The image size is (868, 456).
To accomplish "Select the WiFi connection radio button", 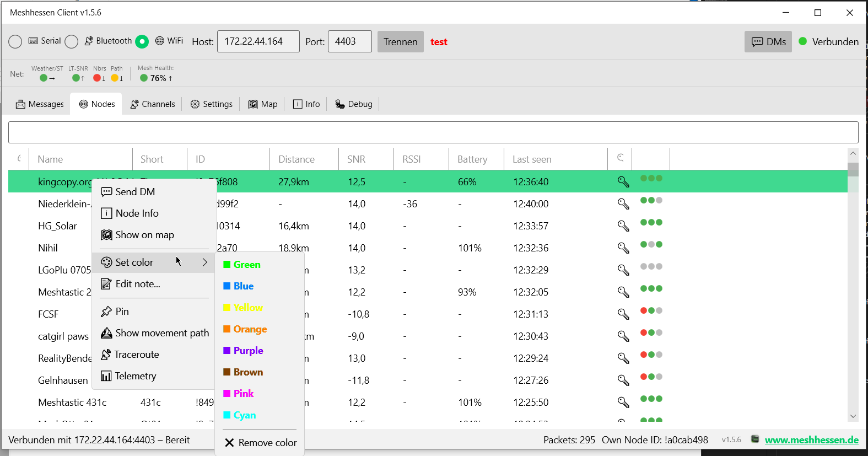I will 142,42.
